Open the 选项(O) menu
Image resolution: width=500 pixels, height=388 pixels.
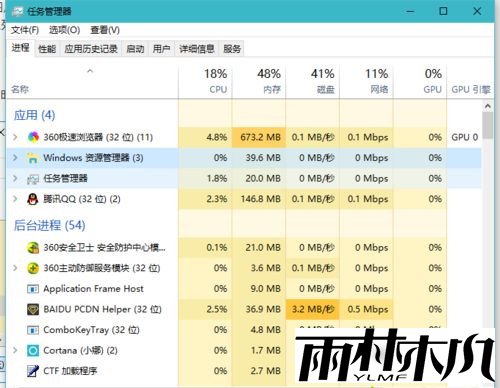(x=64, y=30)
